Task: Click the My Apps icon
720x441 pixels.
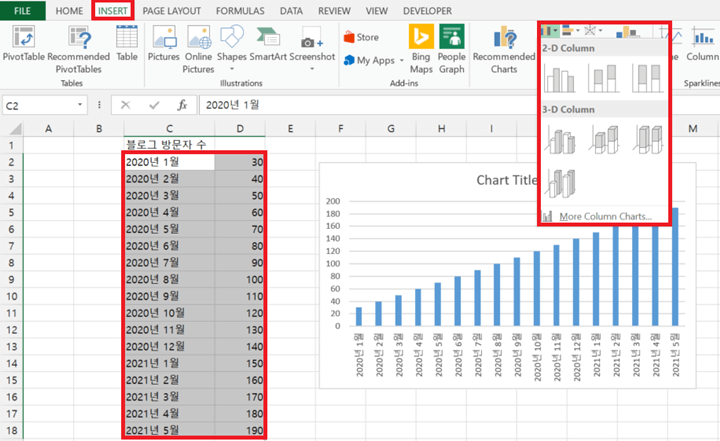Action: [x=349, y=60]
